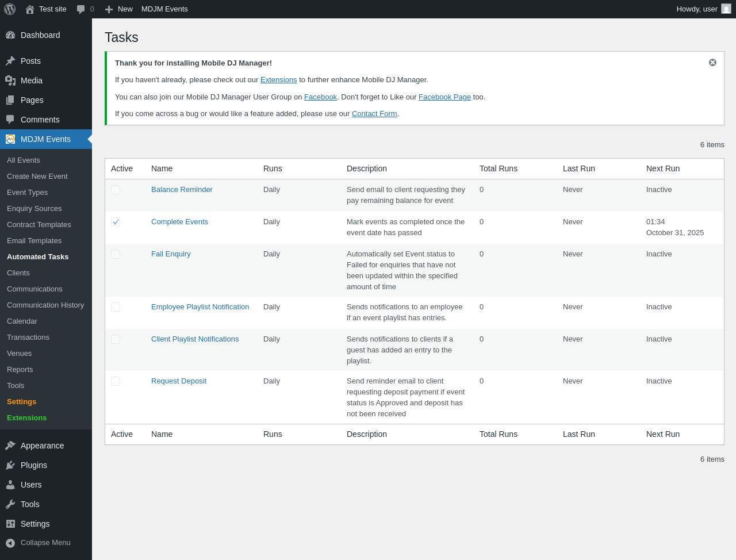Open the Extensions link in the notice

(x=278, y=80)
